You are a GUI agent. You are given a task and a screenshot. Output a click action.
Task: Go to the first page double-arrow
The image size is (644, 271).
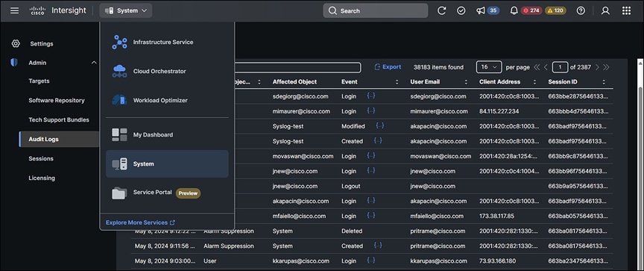click(537, 67)
